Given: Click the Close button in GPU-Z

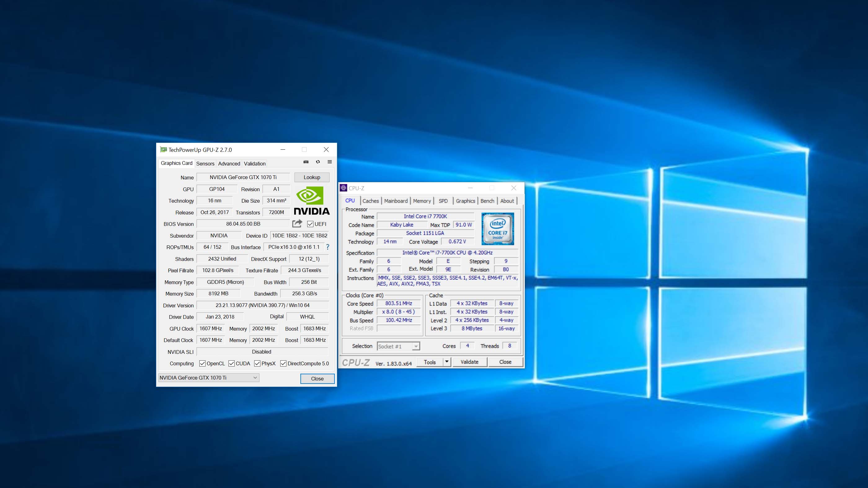Looking at the screenshot, I should click(317, 379).
